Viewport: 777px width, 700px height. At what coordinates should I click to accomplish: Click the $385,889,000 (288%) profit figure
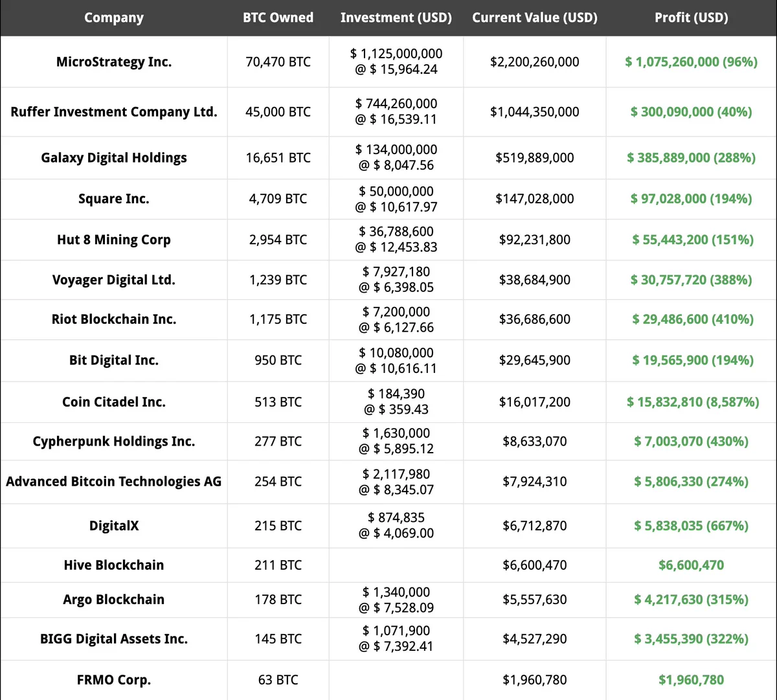(x=692, y=158)
